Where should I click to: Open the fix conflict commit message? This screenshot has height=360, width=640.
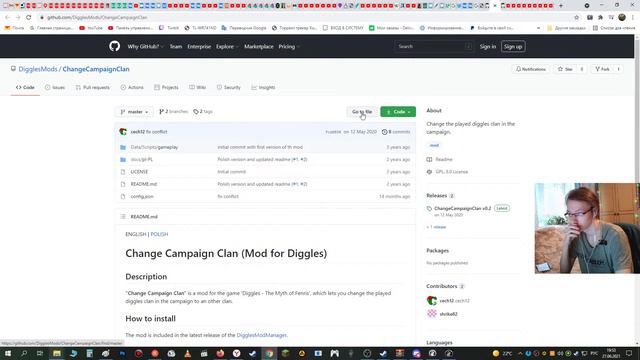point(157,132)
